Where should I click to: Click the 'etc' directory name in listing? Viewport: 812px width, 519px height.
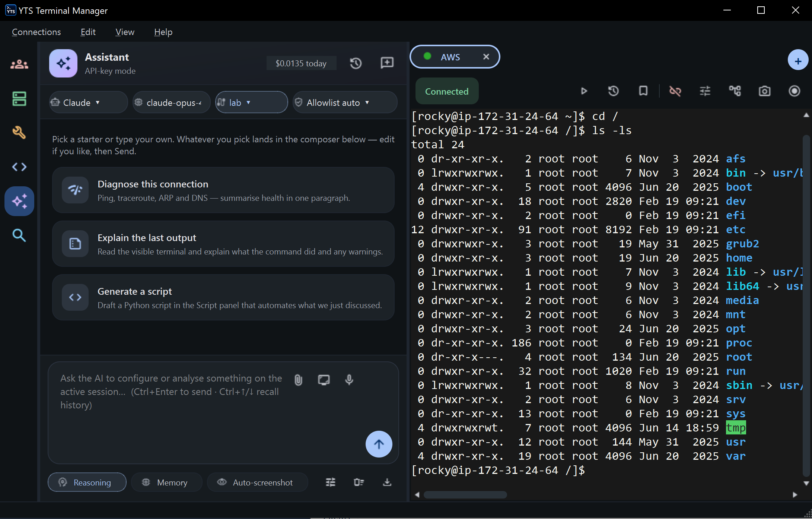736,230
